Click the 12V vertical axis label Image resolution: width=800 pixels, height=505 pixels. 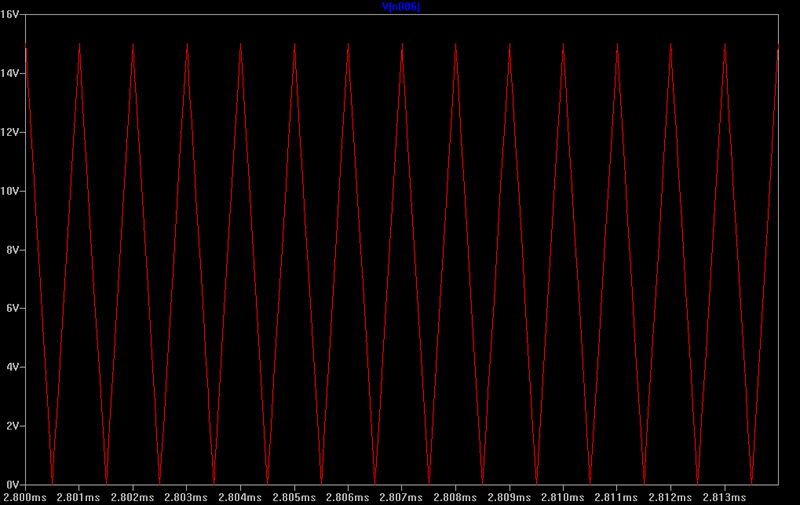pyautogui.click(x=11, y=133)
